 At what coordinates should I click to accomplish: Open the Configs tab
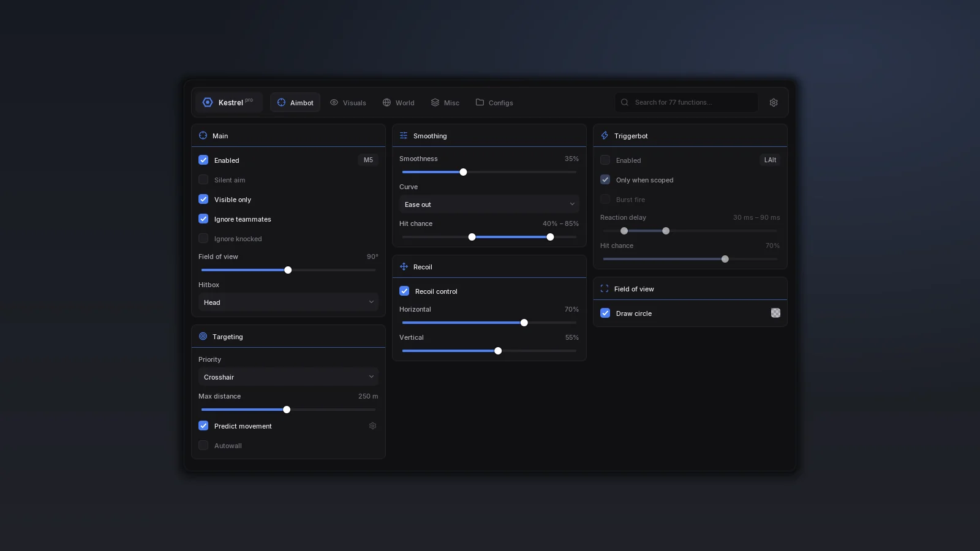point(494,102)
